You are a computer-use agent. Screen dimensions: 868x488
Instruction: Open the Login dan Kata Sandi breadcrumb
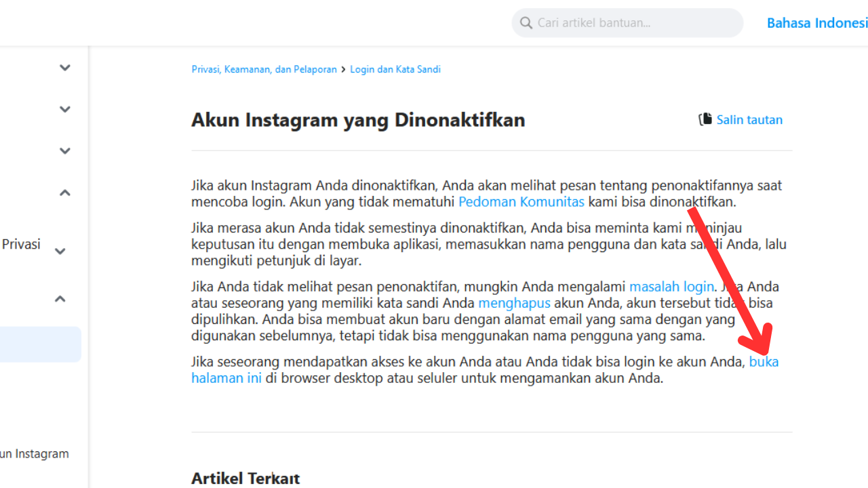pos(395,69)
